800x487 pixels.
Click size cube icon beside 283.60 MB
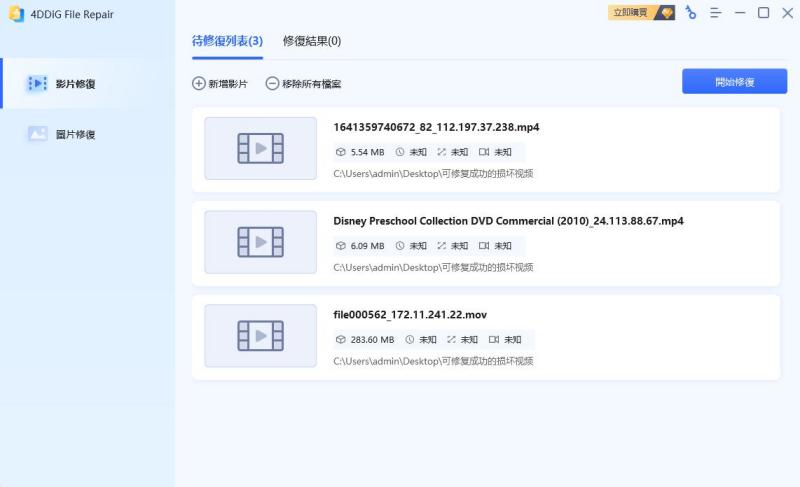tap(340, 340)
